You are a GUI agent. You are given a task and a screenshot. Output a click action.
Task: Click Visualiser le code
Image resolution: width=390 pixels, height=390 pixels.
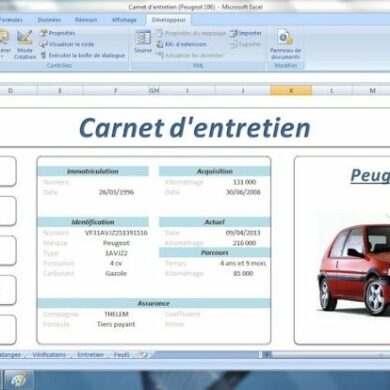(x=67, y=44)
